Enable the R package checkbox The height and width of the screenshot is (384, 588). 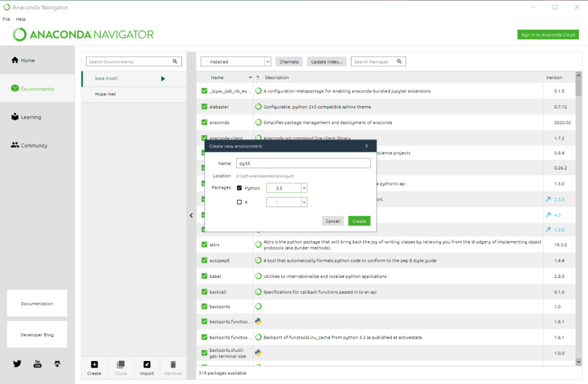click(x=239, y=202)
